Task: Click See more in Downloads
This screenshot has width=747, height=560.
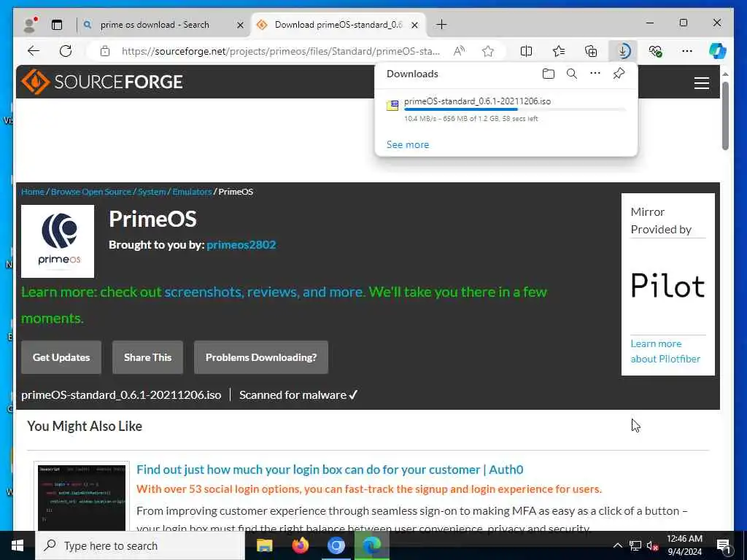Action: (407, 145)
